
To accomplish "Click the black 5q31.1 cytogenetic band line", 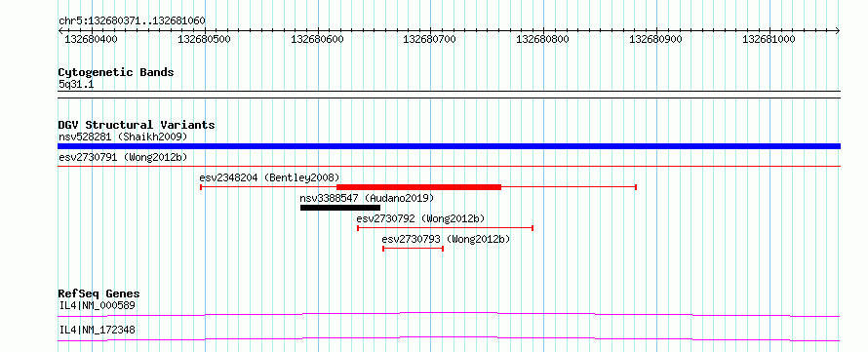I will [x=450, y=95].
